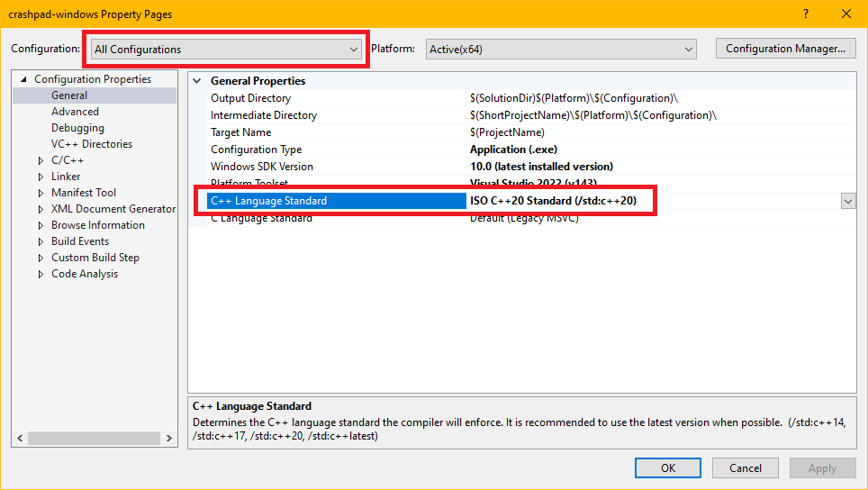Click the Cancel button

click(745, 468)
